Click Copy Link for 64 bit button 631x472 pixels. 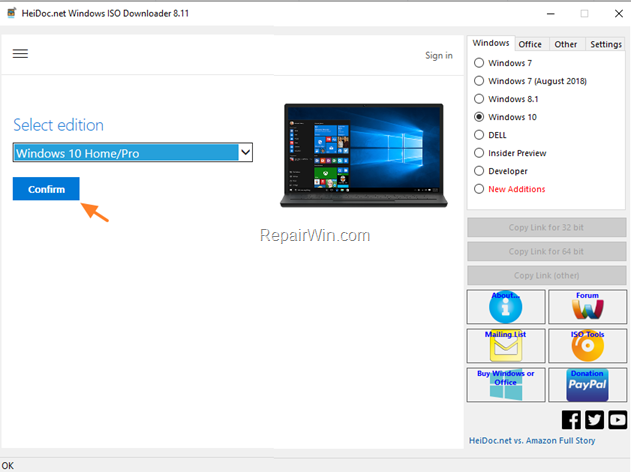click(x=546, y=251)
